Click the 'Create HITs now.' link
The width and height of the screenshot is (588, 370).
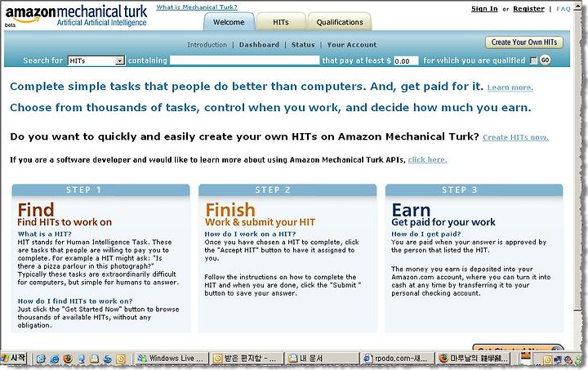coord(515,137)
